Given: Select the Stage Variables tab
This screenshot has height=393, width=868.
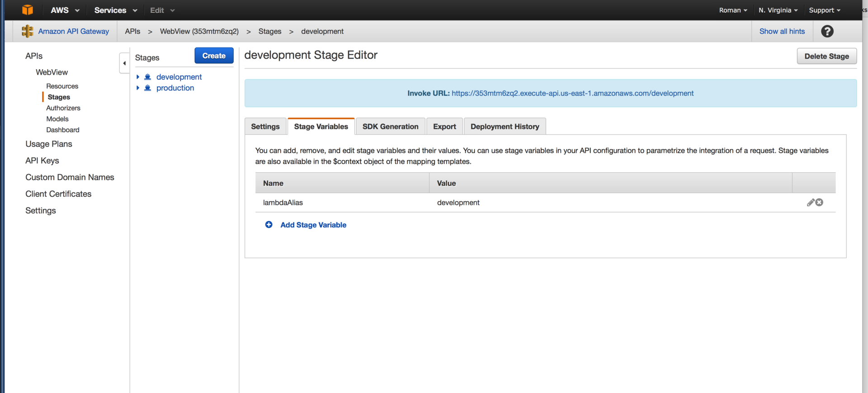Looking at the screenshot, I should coord(321,127).
